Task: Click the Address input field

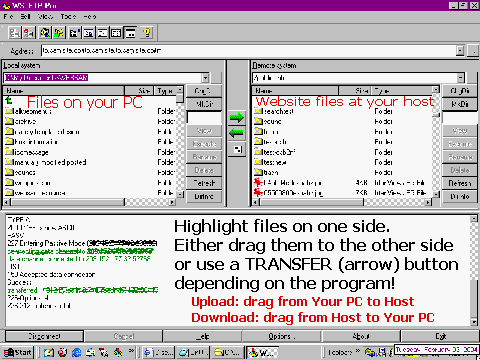Action: (x=248, y=51)
